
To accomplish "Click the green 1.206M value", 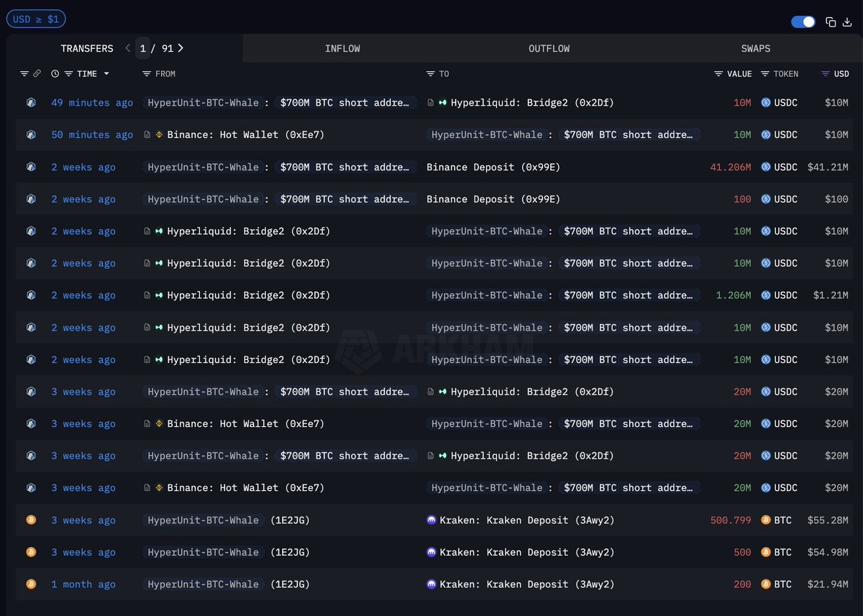I will (x=734, y=295).
